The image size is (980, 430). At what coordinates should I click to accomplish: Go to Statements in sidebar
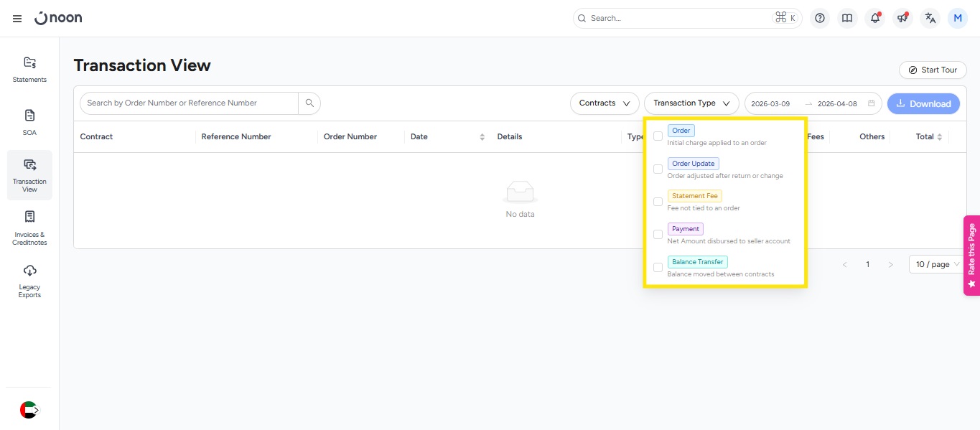(29, 70)
